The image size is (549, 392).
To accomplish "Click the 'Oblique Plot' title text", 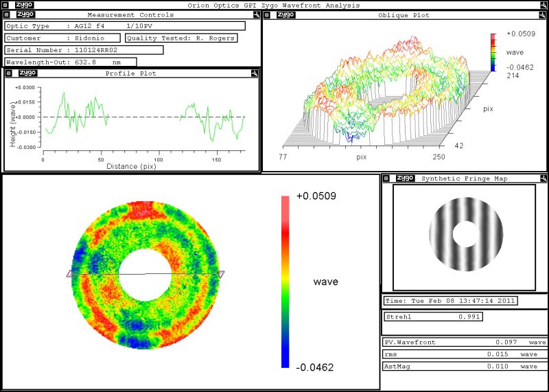I will [404, 15].
